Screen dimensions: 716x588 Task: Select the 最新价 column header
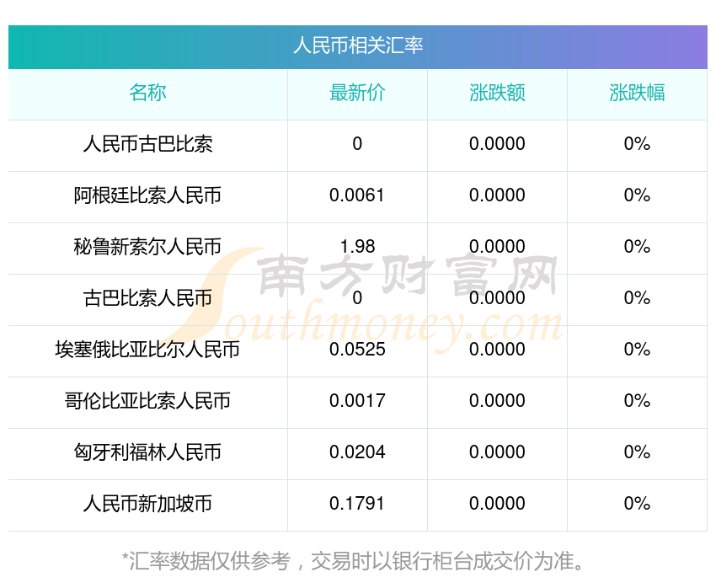coord(357,93)
